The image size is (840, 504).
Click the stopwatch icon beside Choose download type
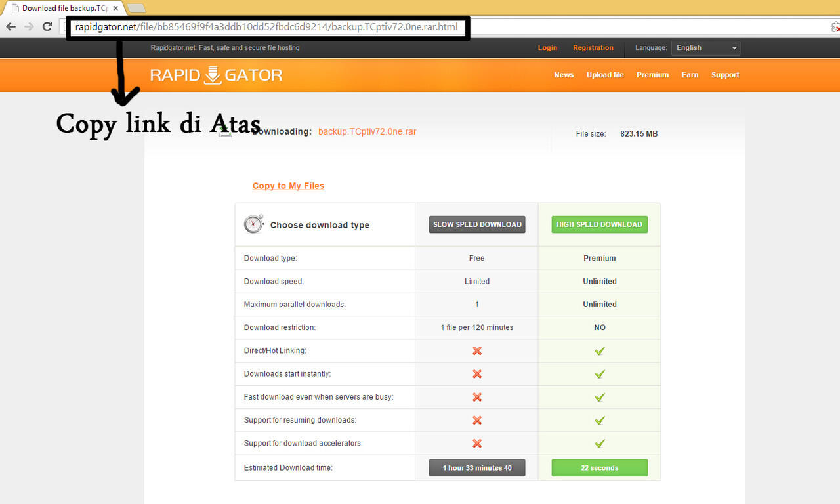tap(253, 224)
